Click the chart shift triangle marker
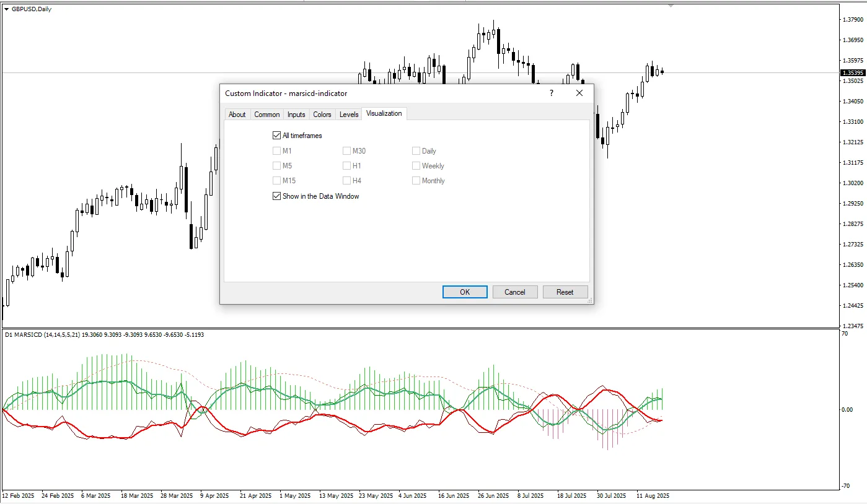The image size is (867, 504). click(671, 6)
